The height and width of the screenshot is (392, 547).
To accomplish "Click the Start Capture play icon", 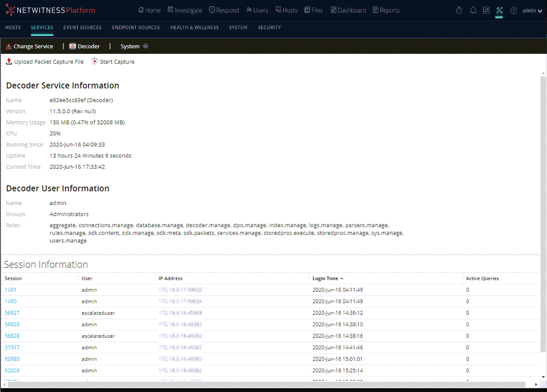I will pos(95,61).
